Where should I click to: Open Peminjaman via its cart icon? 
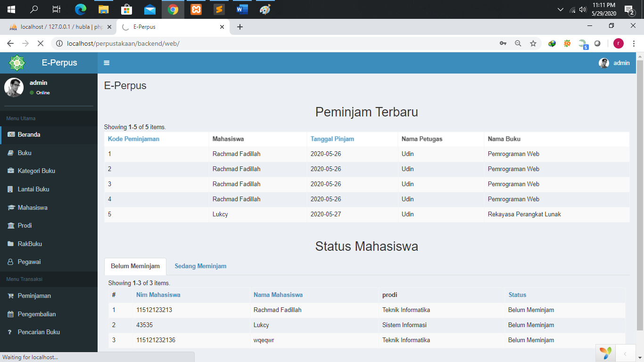11,296
